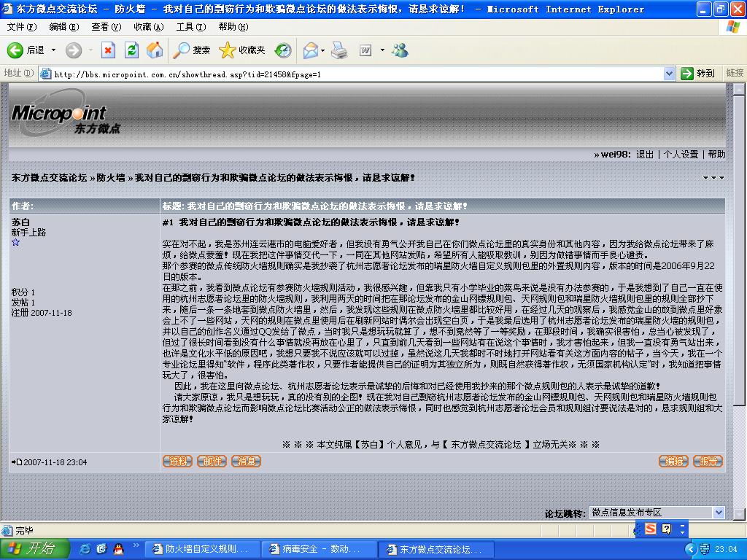The height and width of the screenshot is (560, 747).
Task: Click the 资料 profile button
Action: pyautogui.click(x=177, y=461)
